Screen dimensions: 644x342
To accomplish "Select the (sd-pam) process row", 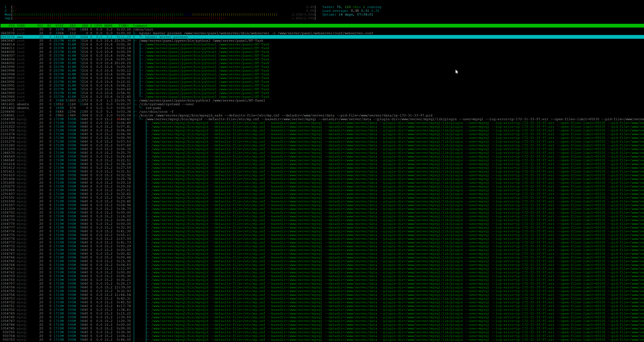I will pyautogui.click(x=153, y=108).
